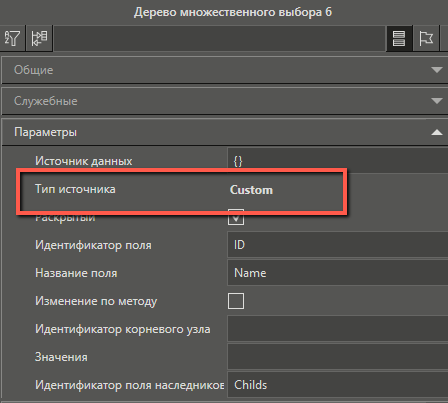Click the Значения value field

(338, 357)
